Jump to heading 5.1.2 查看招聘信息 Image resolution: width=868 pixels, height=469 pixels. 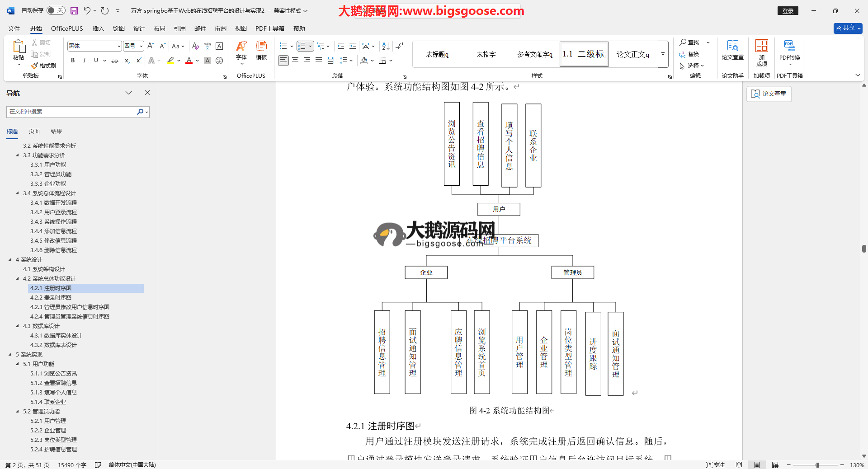(x=53, y=383)
